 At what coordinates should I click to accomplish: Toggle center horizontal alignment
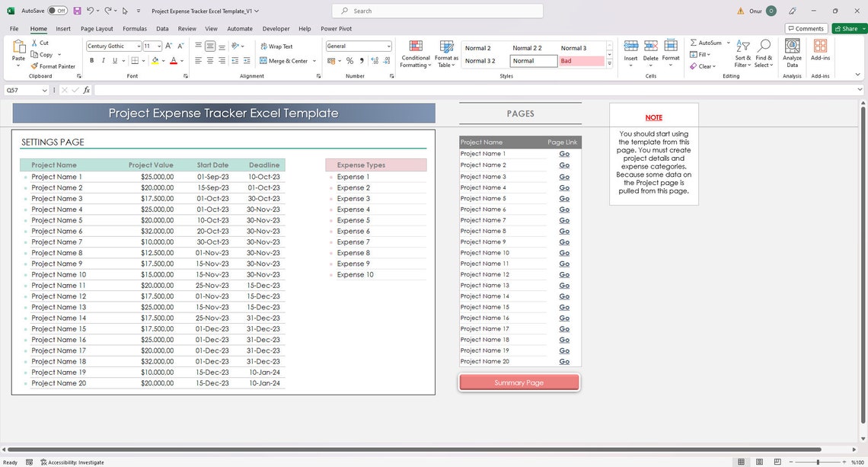(210, 61)
